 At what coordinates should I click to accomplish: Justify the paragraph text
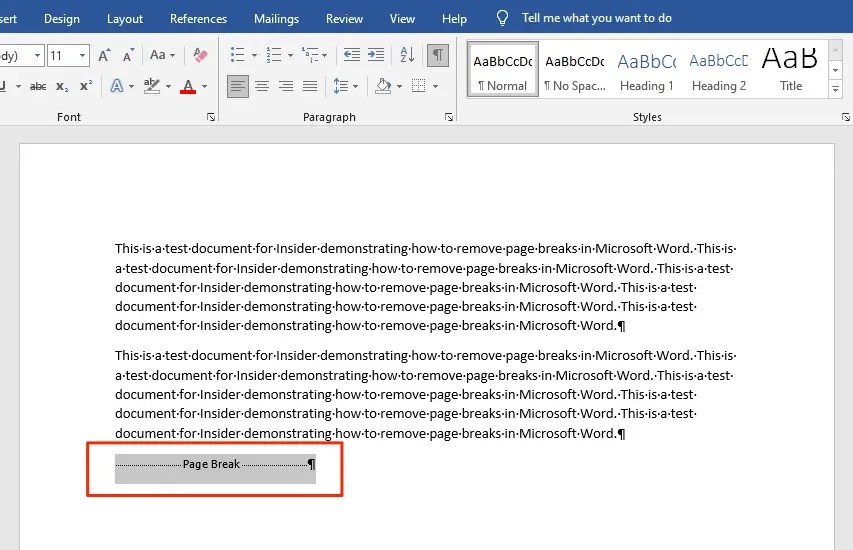[x=310, y=86]
